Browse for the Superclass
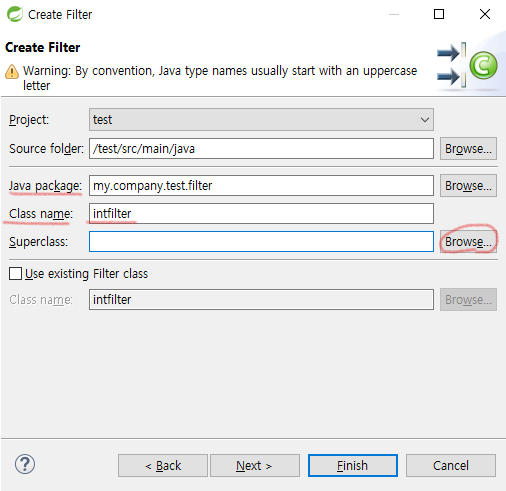Image resolution: width=506 pixels, height=491 pixels. pos(468,242)
